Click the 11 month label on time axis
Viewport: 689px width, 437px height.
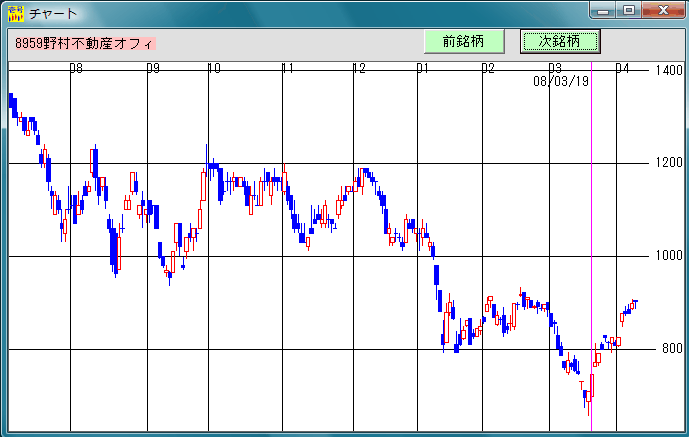(288, 68)
